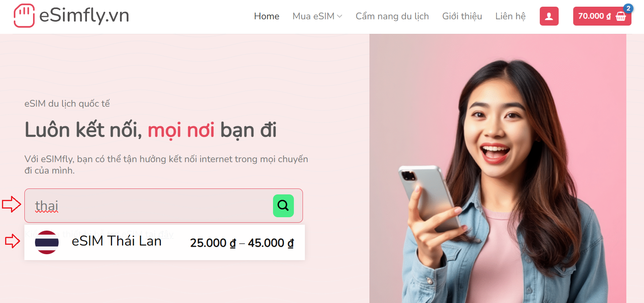This screenshot has height=303, width=644.
Task: Click the red arrow beside the search box
Action: click(x=11, y=204)
